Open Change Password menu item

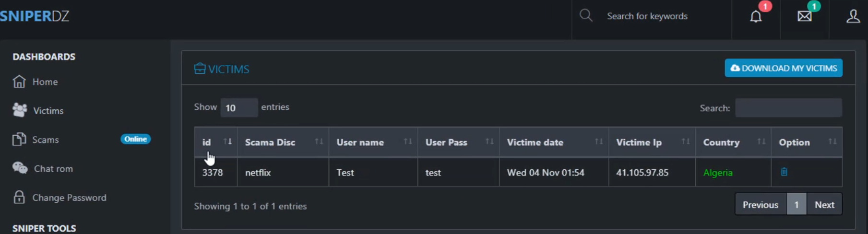pos(69,198)
